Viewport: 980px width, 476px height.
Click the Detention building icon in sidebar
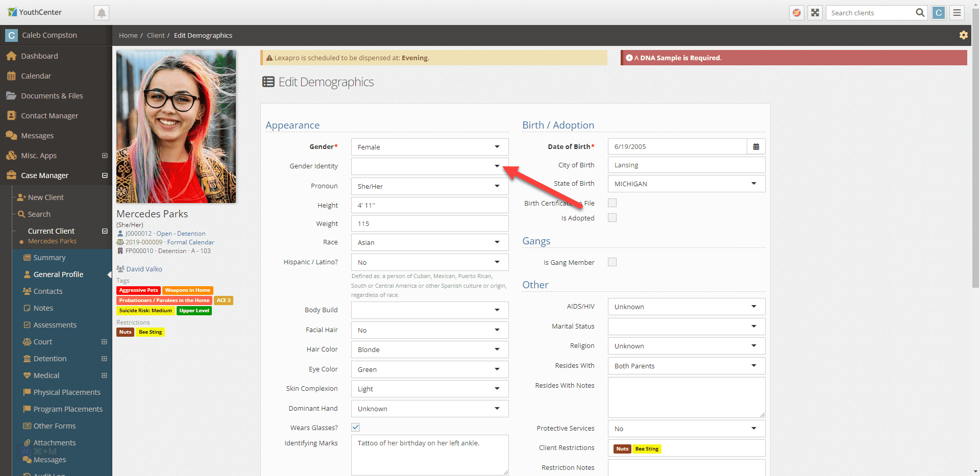[x=27, y=359]
